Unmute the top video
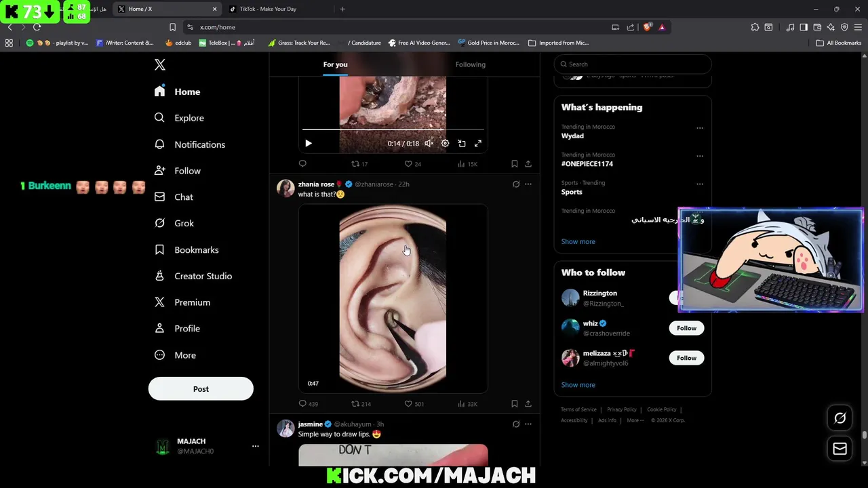This screenshot has height=488, width=868. [429, 144]
